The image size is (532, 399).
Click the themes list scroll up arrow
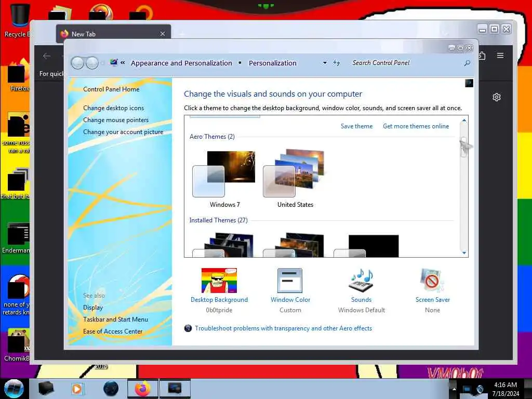click(x=464, y=121)
